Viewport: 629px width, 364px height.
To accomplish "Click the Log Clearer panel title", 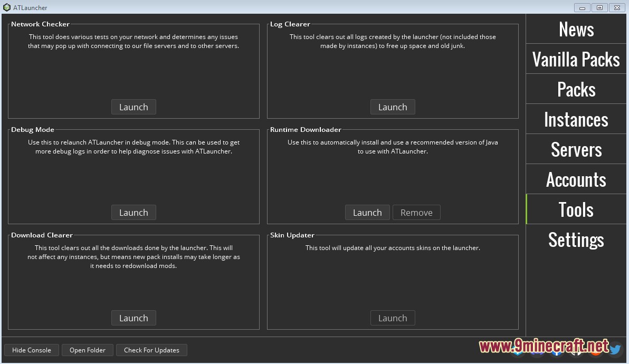I will pos(290,24).
